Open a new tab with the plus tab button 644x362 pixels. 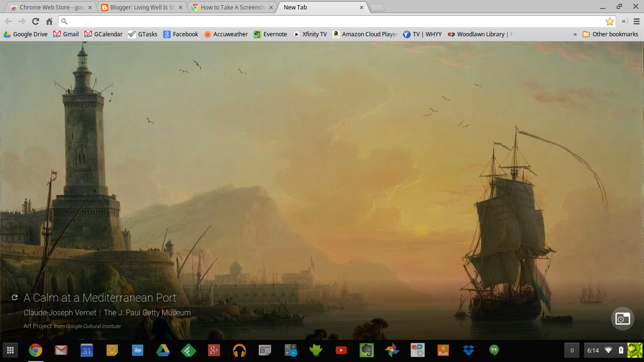377,8
